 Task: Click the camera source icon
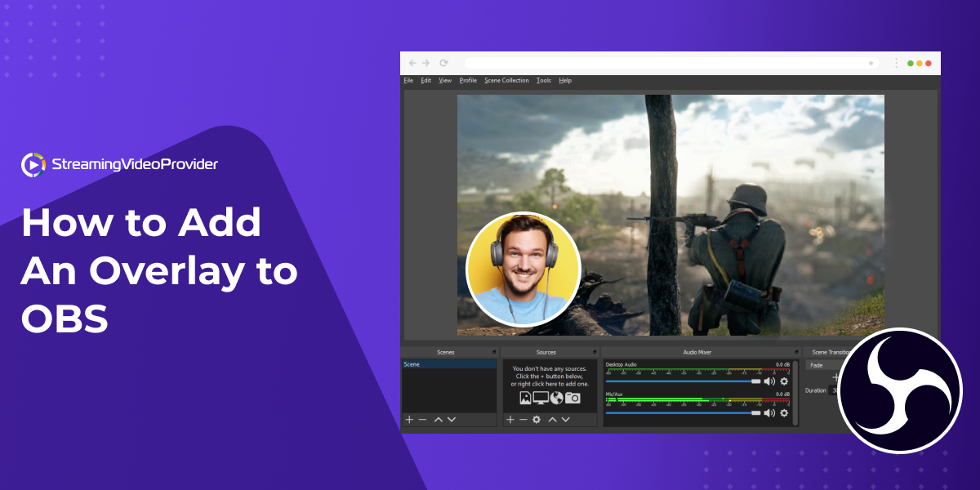click(572, 398)
